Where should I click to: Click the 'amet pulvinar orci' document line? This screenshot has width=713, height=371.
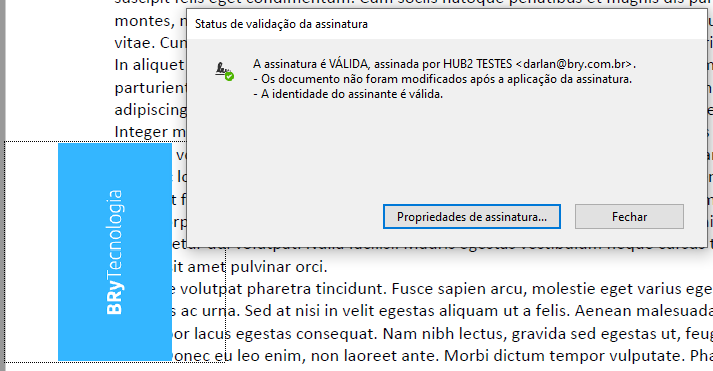[250, 266]
